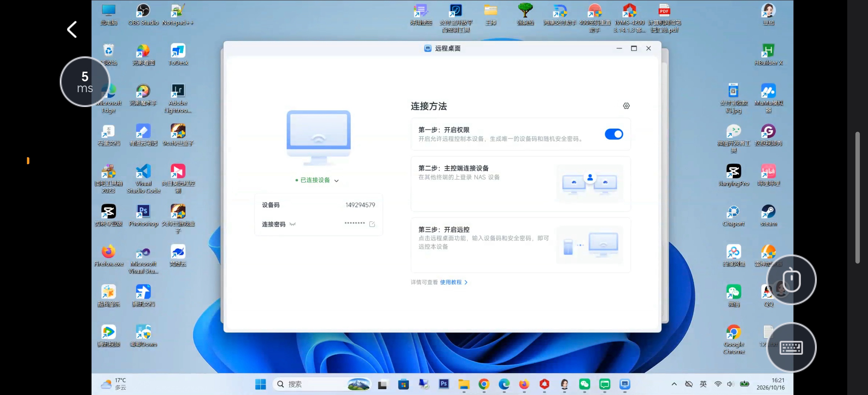Show hidden tray icons chevron
868x395 pixels.
674,384
